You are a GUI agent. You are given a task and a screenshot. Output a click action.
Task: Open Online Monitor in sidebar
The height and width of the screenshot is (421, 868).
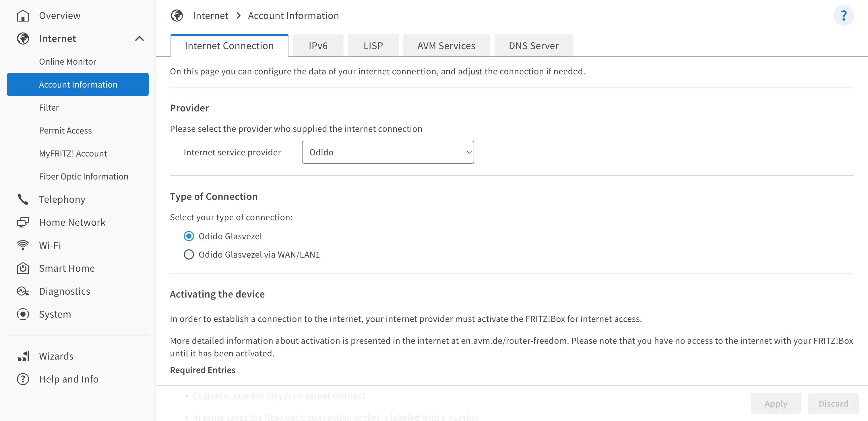(x=77, y=61)
